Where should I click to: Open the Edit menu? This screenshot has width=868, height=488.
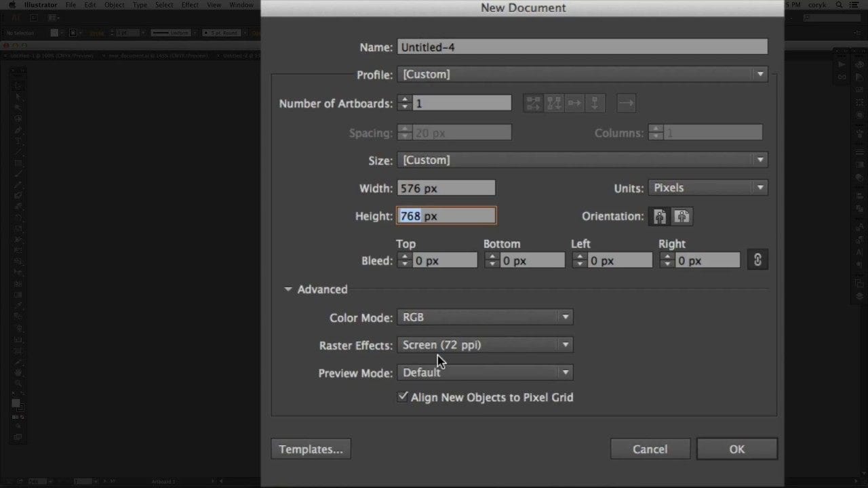(90, 5)
